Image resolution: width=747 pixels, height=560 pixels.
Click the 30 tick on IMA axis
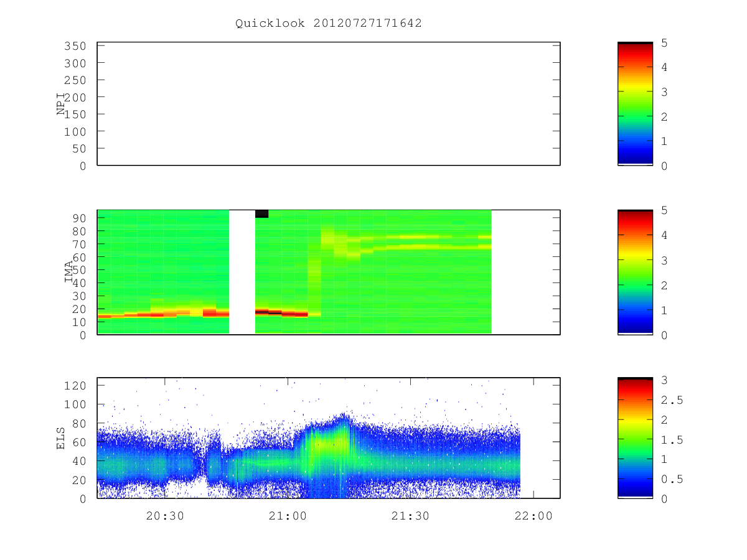pyautogui.click(x=79, y=296)
